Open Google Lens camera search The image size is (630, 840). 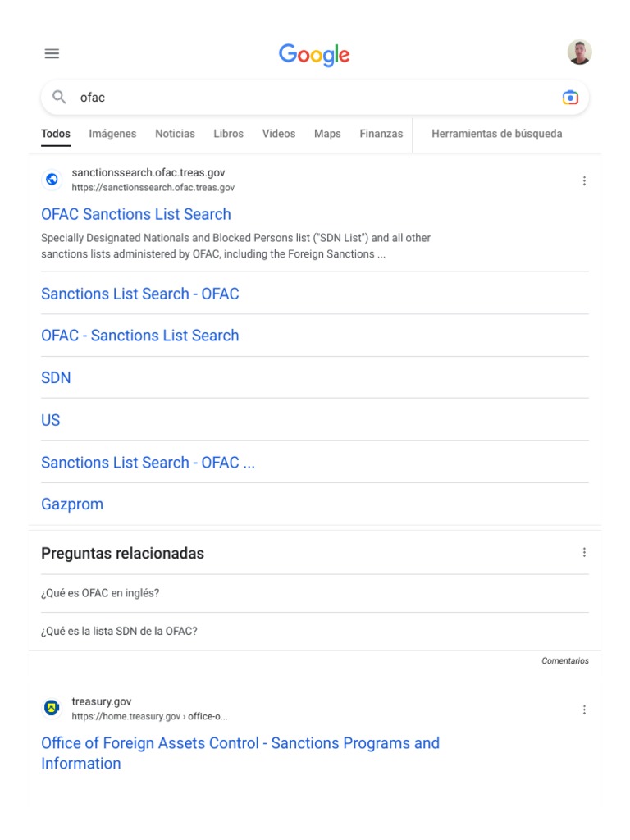tap(570, 98)
